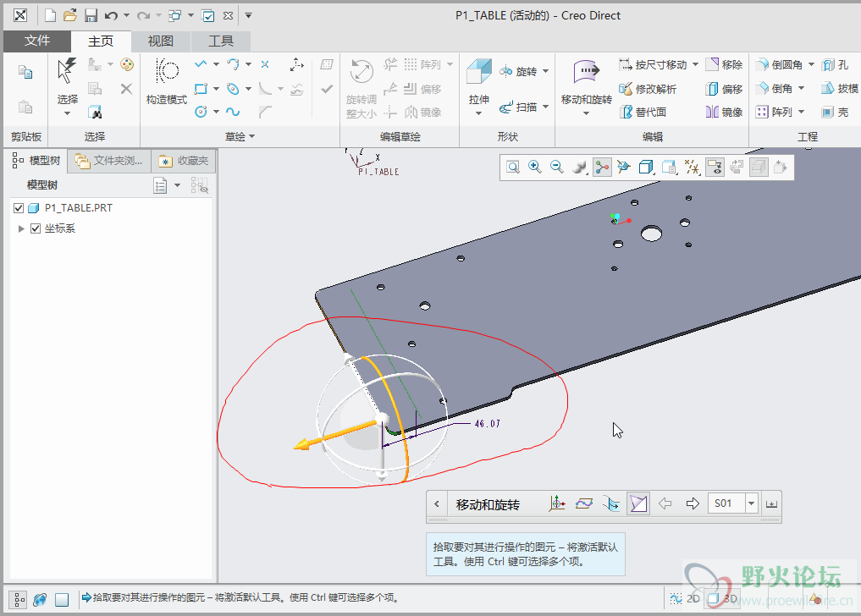The image size is (861, 616).
Task: Select the Offset (偏移) edit tool
Action: pyautogui.click(x=724, y=89)
